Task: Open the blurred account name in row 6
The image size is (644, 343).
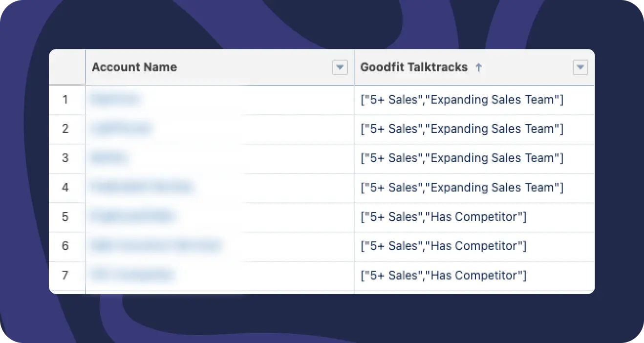Action: [155, 245]
